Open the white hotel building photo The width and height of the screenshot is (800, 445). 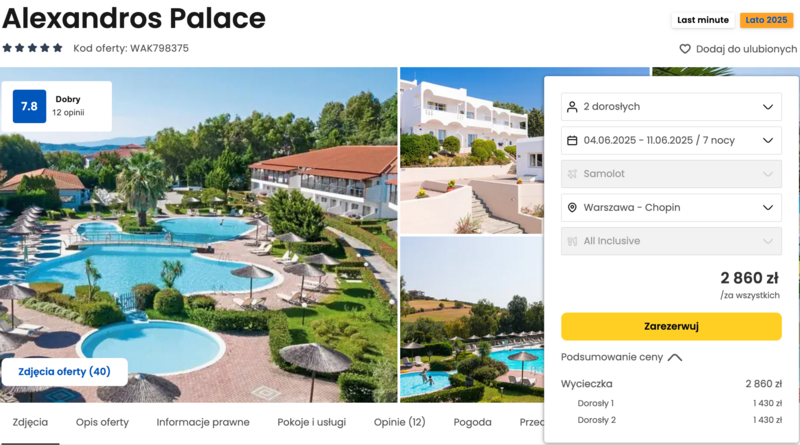(472, 151)
